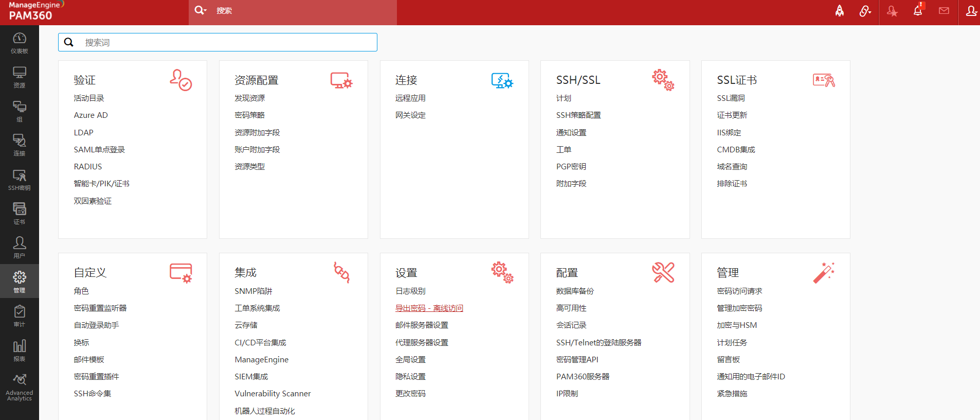The height and width of the screenshot is (420, 980).
Task: Open SSH/Telnet的登陆服务器 link
Action: point(599,343)
